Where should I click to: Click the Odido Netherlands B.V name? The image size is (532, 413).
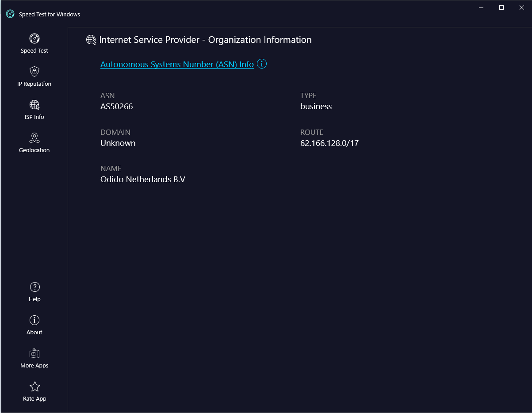[143, 180]
